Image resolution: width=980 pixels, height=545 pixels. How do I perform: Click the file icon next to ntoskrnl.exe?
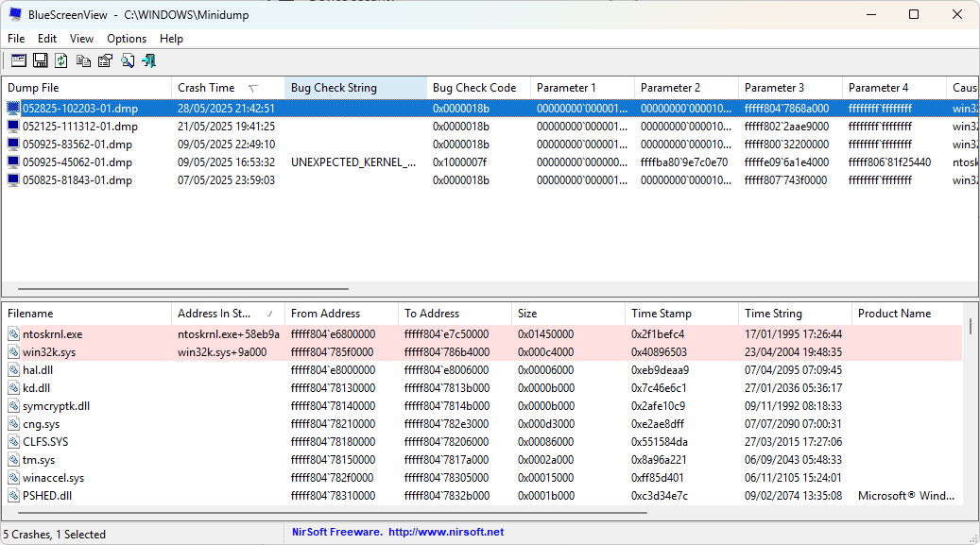(x=14, y=334)
